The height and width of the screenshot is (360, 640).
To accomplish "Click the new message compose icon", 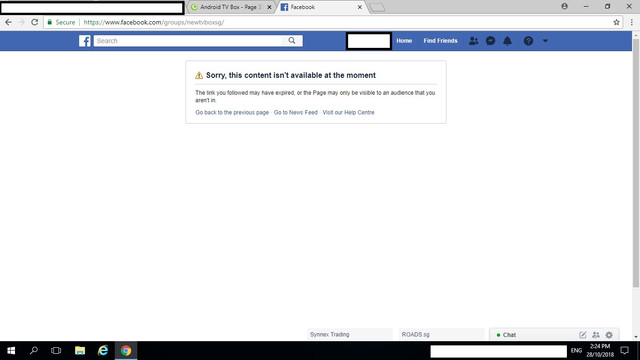I will pos(582,335).
